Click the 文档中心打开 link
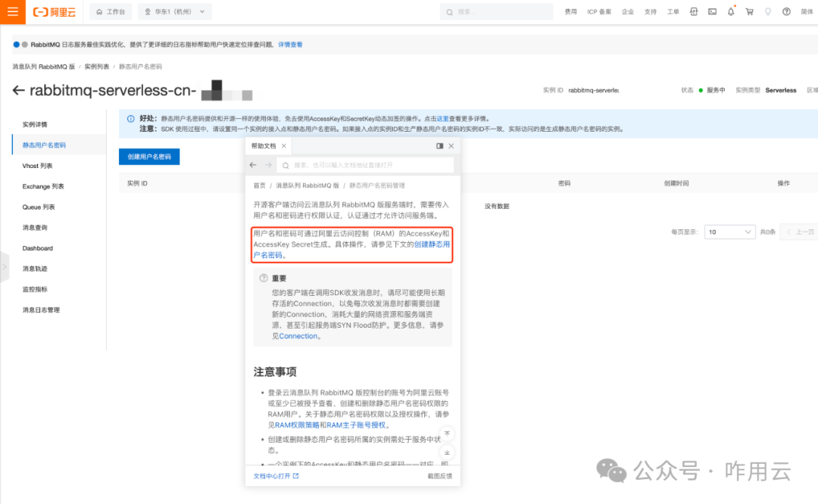Image resolution: width=818 pixels, height=504 pixels. pyautogui.click(x=276, y=476)
